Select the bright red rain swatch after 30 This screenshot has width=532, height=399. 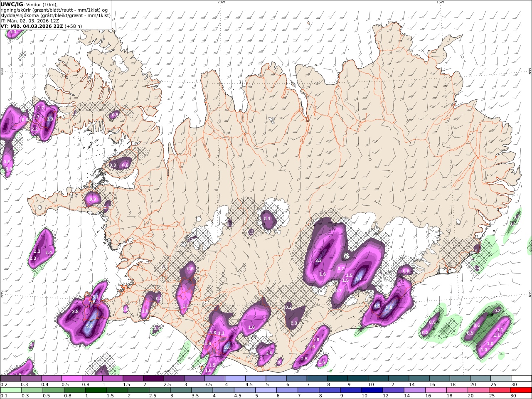coord(520,390)
